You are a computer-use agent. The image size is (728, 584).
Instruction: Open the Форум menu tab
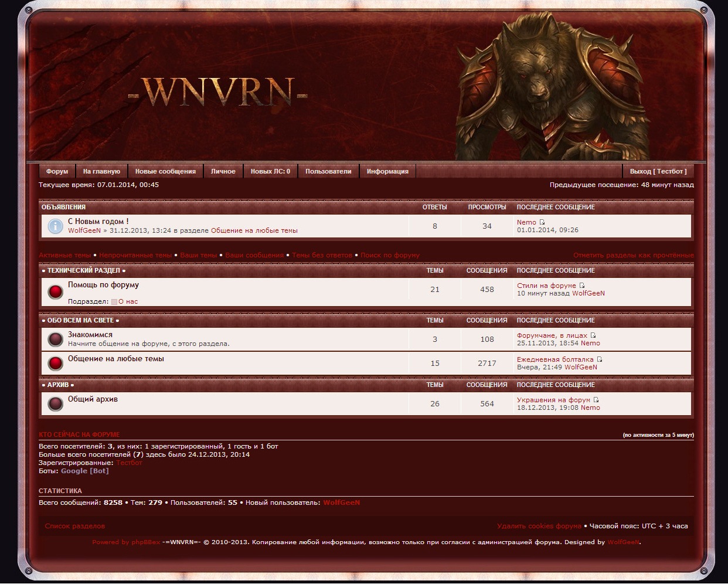click(x=57, y=171)
